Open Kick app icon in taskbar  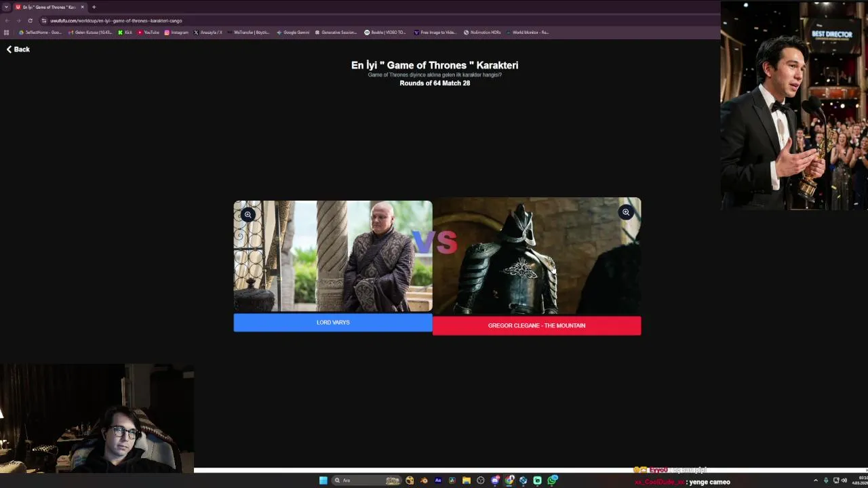click(537, 481)
